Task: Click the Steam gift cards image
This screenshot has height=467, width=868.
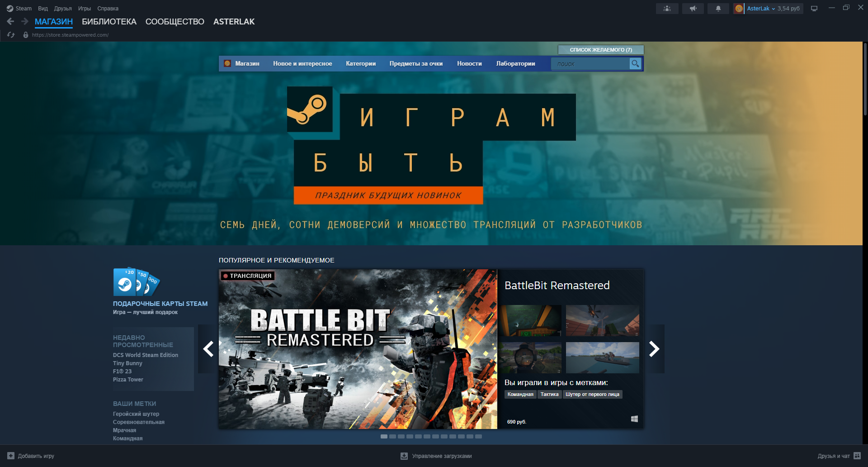Action: (137, 281)
